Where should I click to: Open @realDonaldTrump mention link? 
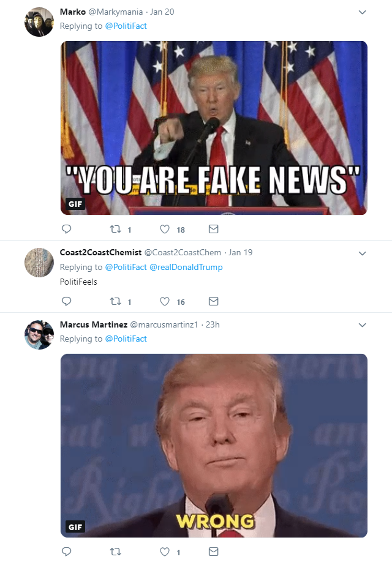[186, 267]
